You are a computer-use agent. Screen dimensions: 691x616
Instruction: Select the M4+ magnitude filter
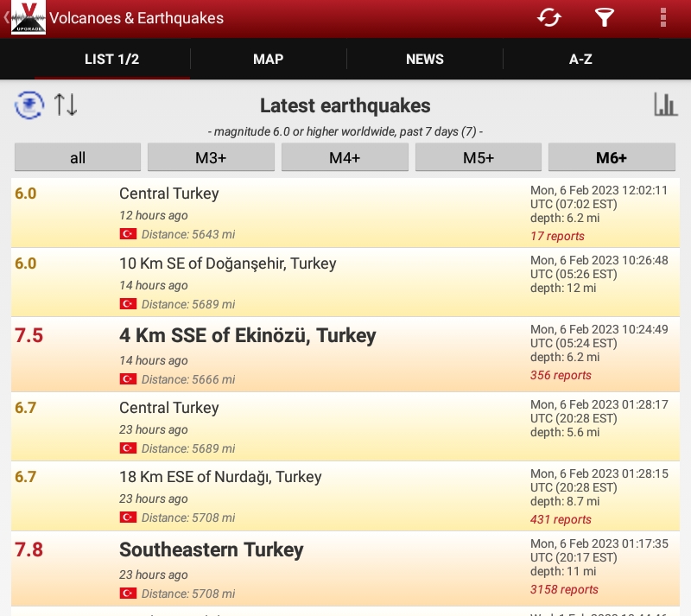tap(345, 158)
